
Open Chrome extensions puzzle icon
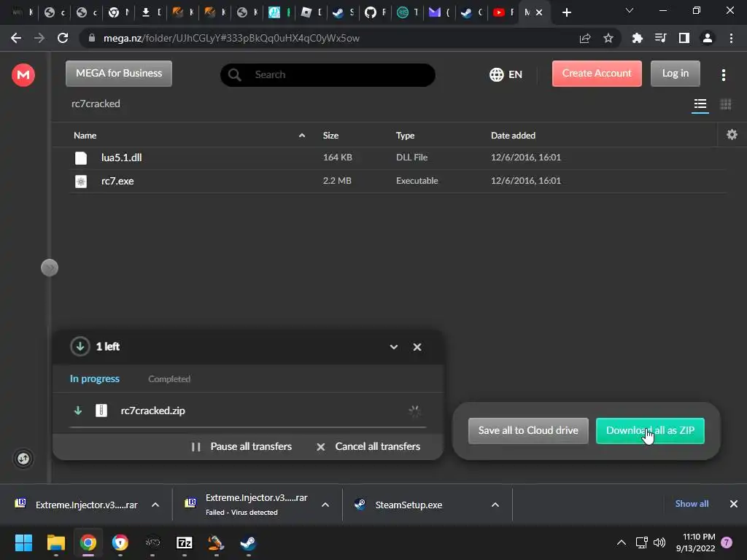tap(637, 38)
